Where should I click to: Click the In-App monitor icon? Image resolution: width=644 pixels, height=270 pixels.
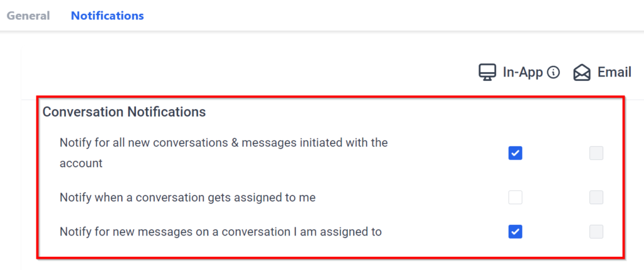click(x=487, y=73)
